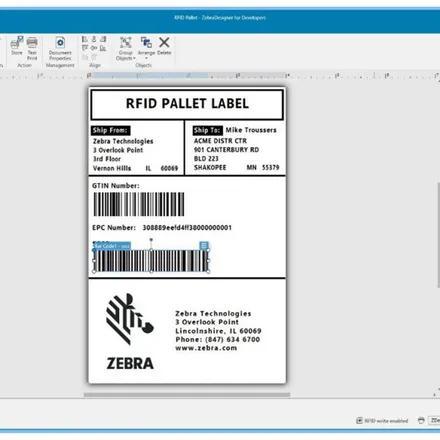Image resolution: width=440 pixels, height=440 pixels.
Task: Click the horizontal ruler above the label
Action: 220,76
